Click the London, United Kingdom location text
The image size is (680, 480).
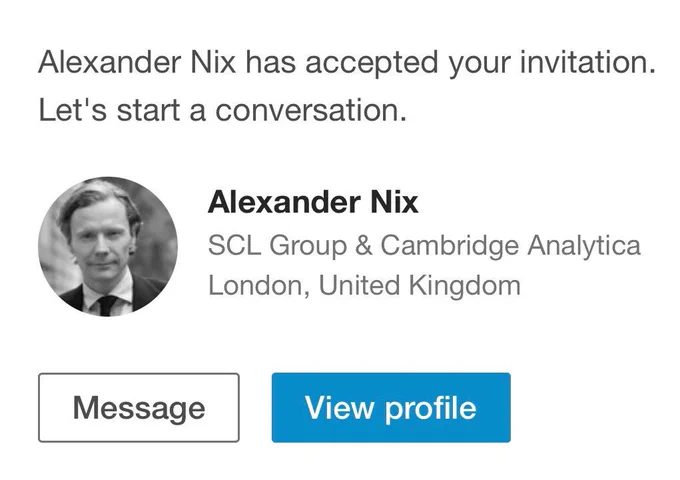point(364,285)
